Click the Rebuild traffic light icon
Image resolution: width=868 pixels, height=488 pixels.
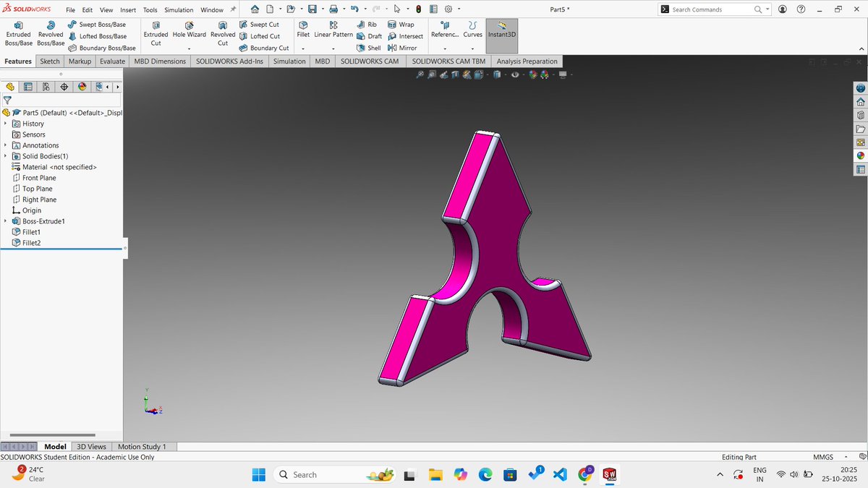pos(418,9)
